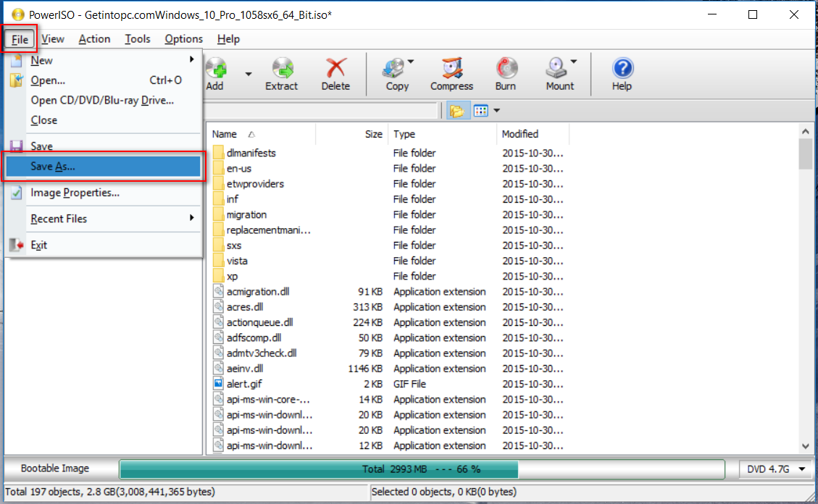
Task: Select the replacementmani... folder row
Action: [388, 230]
